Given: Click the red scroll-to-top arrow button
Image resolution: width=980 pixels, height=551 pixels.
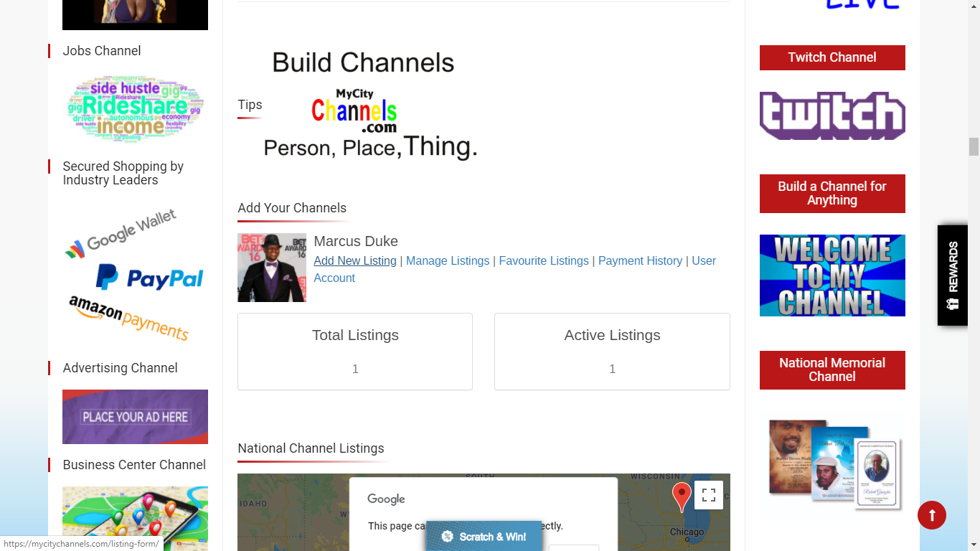Looking at the screenshot, I should pyautogui.click(x=931, y=514).
